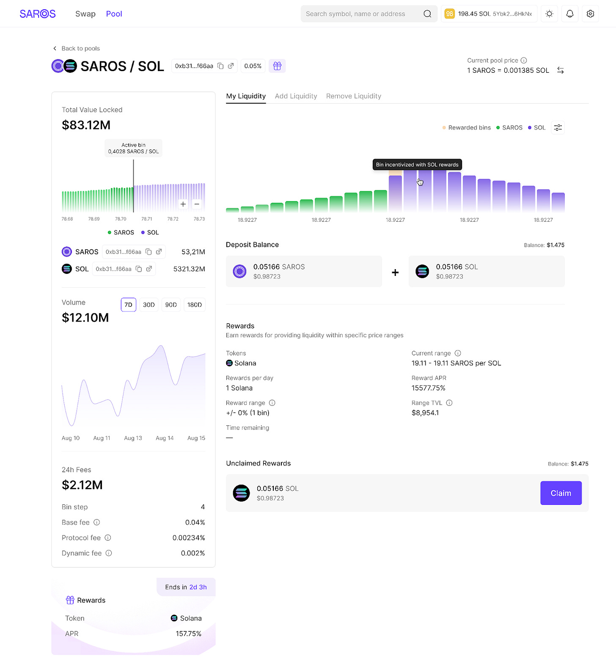Click the '$83.12M' total value locked

86,125
